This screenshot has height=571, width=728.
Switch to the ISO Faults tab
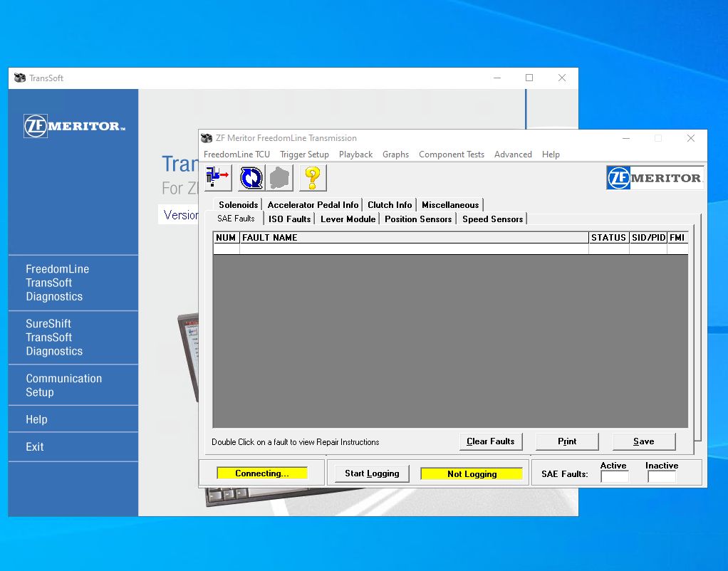pyautogui.click(x=289, y=219)
